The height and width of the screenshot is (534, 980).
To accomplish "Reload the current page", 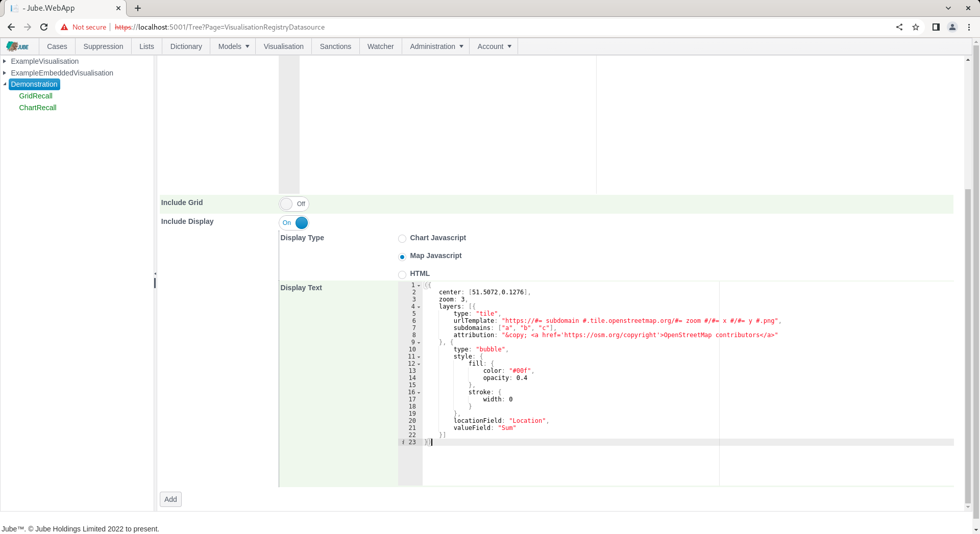I will pyautogui.click(x=44, y=27).
